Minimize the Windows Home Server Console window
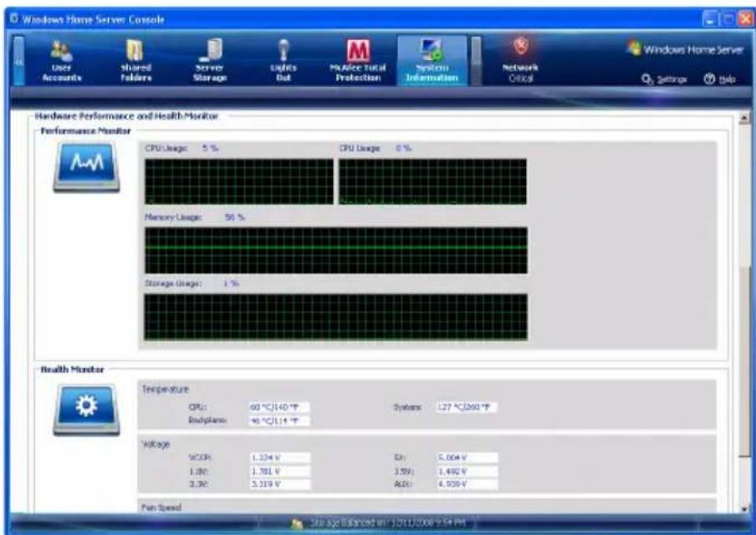 pyautogui.click(x=711, y=20)
